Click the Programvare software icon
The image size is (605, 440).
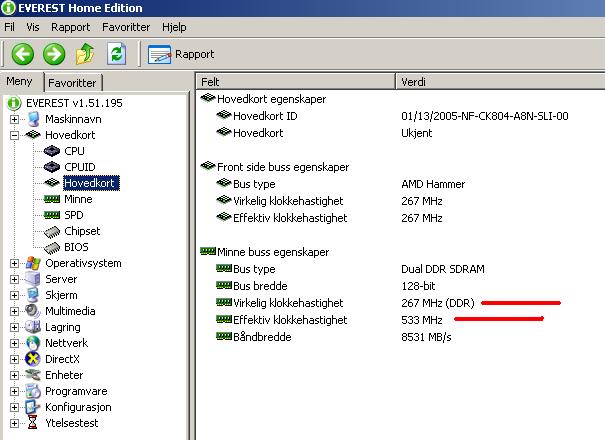click(33, 391)
